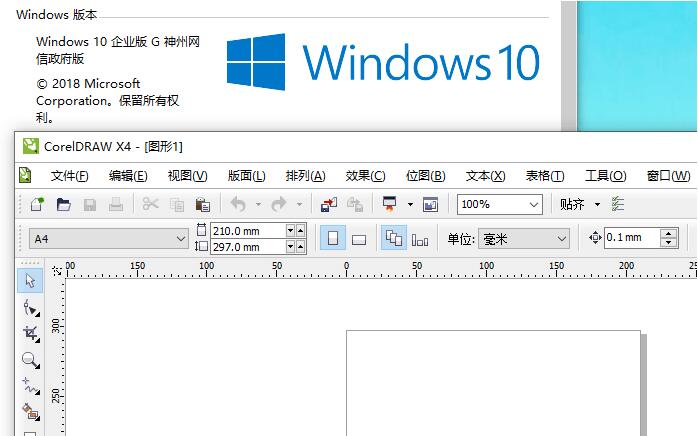Click the Redo arrow icon
698x436 pixels.
[x=279, y=204]
